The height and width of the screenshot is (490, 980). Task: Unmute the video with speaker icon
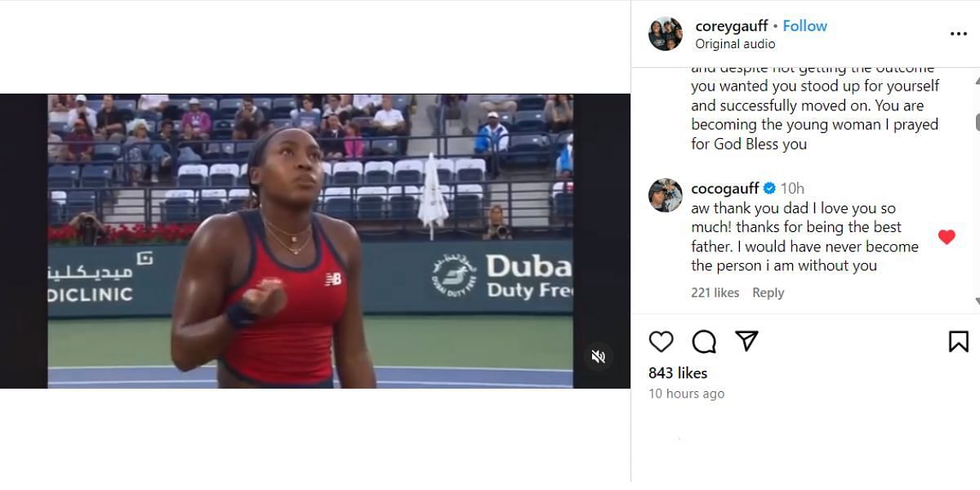(599, 356)
